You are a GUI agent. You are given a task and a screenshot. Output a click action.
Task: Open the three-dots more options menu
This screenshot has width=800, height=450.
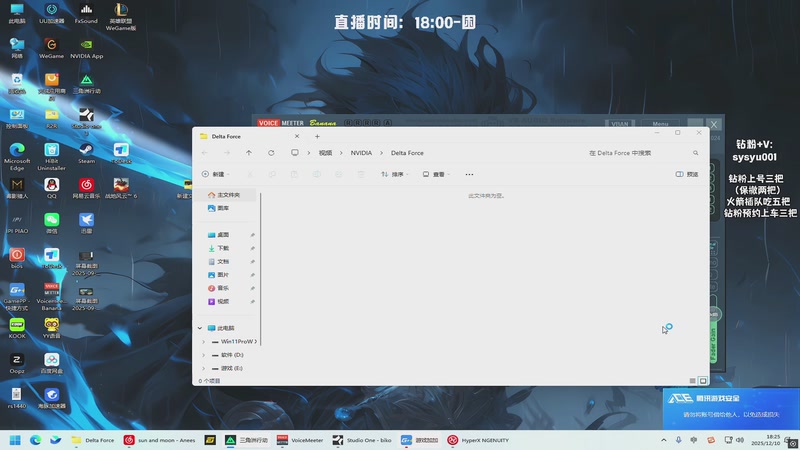469,174
